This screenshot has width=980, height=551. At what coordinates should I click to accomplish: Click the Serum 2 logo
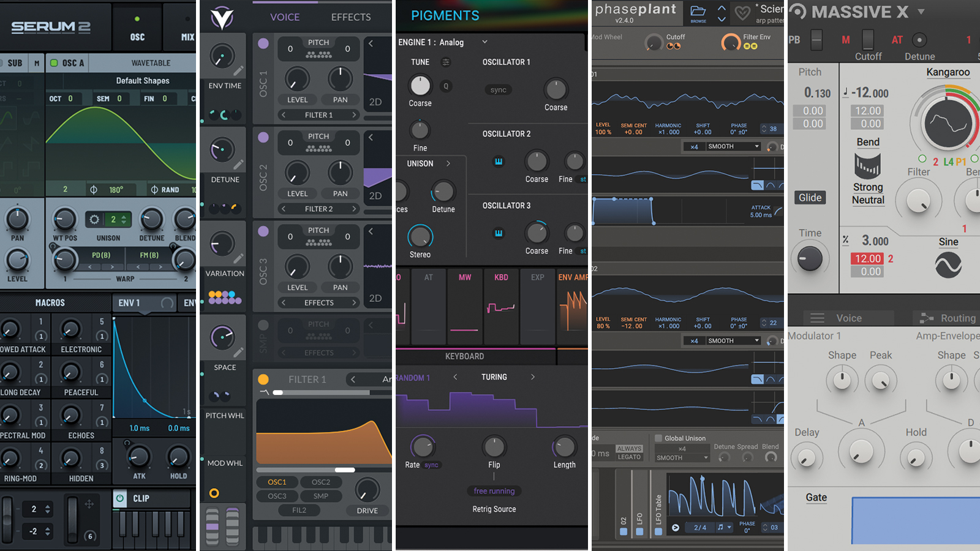click(x=51, y=27)
